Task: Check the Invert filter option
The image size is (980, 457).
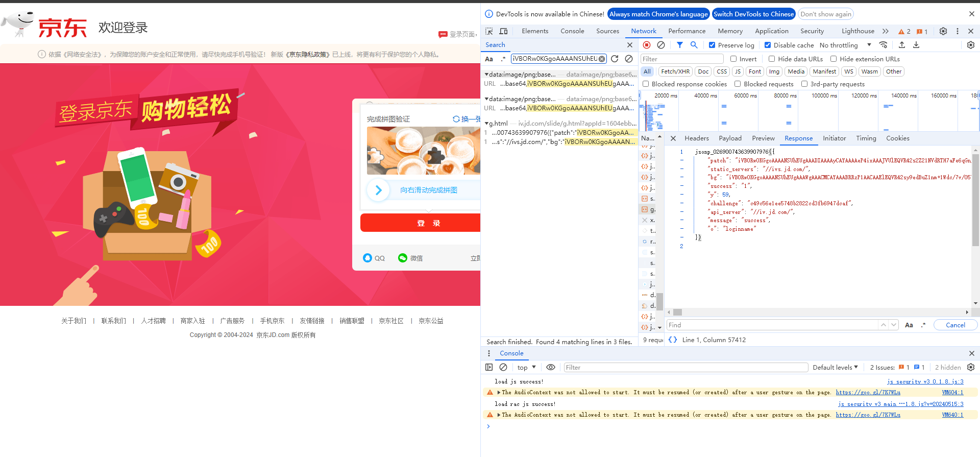Action: point(733,59)
